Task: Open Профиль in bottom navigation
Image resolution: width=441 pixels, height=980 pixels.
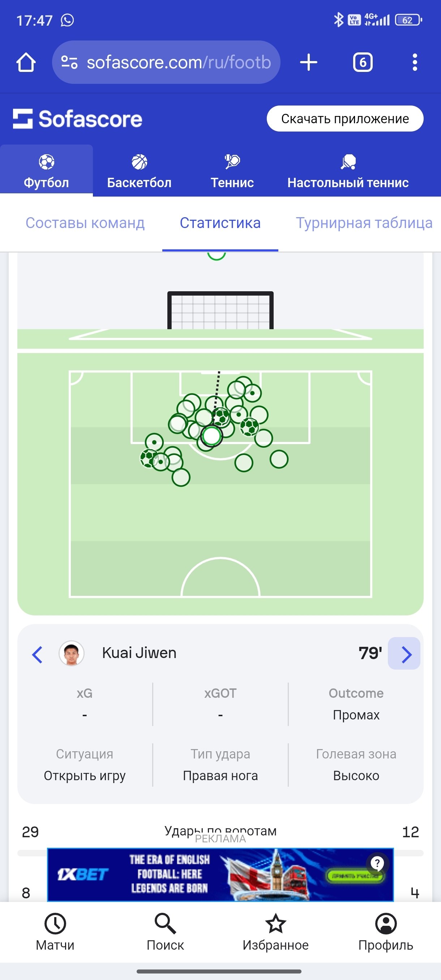Action: click(x=385, y=932)
